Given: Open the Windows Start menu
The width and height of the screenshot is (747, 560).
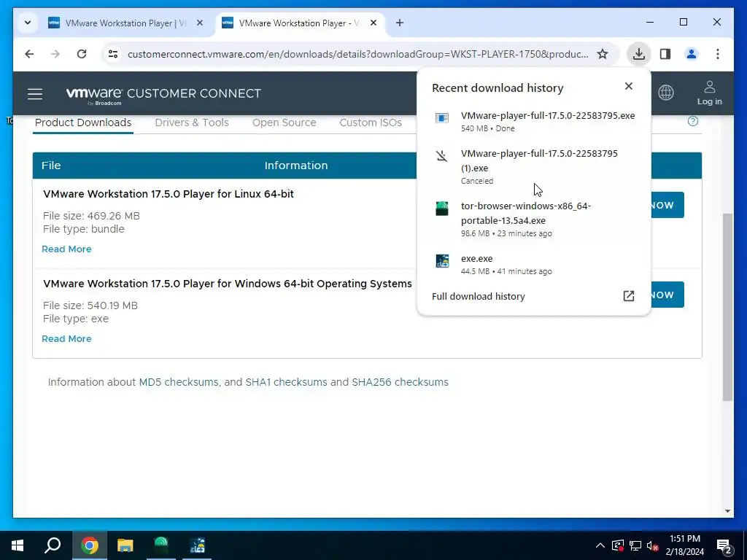Looking at the screenshot, I should tap(18, 545).
